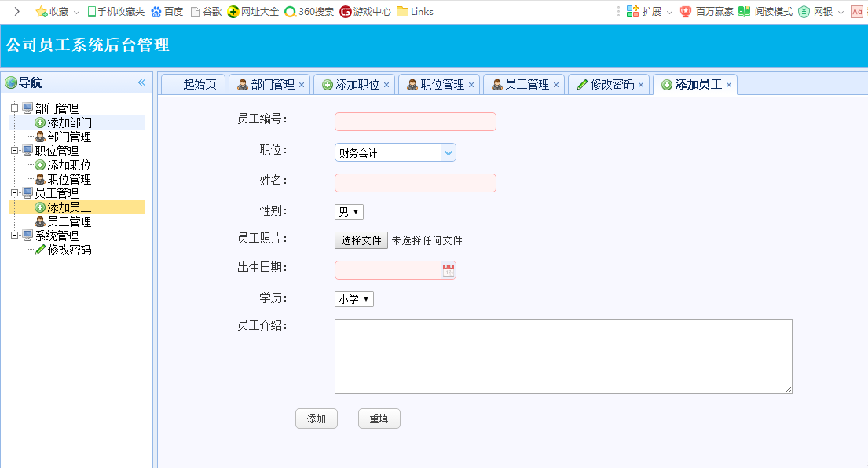
Task: Open the 性别 gender select box
Action: (x=349, y=212)
